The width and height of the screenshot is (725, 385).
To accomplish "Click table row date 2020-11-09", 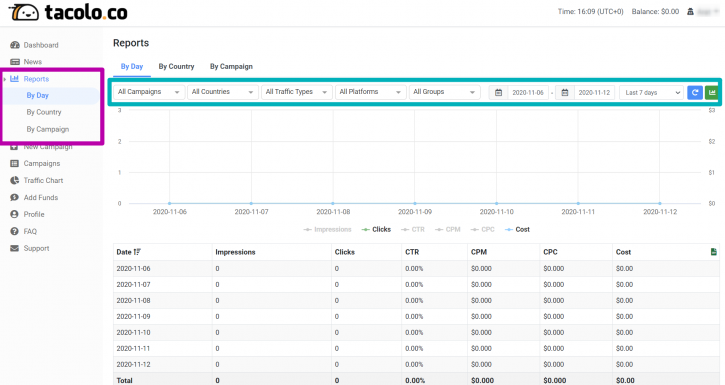I will click(133, 316).
